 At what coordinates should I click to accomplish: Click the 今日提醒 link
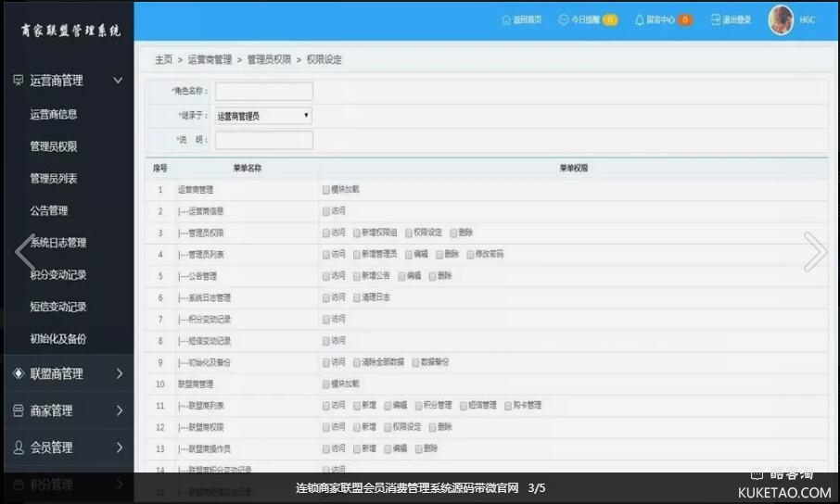[x=585, y=19]
